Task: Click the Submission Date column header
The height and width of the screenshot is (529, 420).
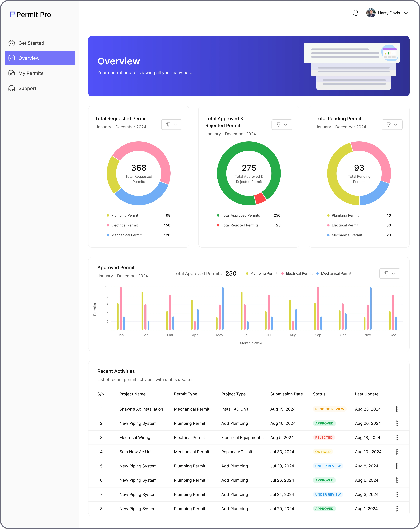Action: [x=286, y=394]
